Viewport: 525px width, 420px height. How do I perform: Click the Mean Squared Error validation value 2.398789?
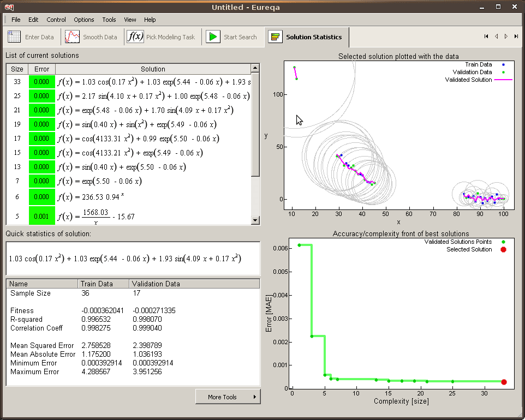click(147, 345)
